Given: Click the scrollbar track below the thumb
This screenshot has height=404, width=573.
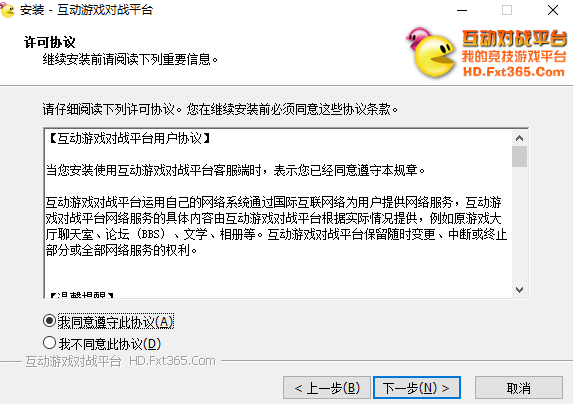Looking at the screenshot, I should point(519,225).
